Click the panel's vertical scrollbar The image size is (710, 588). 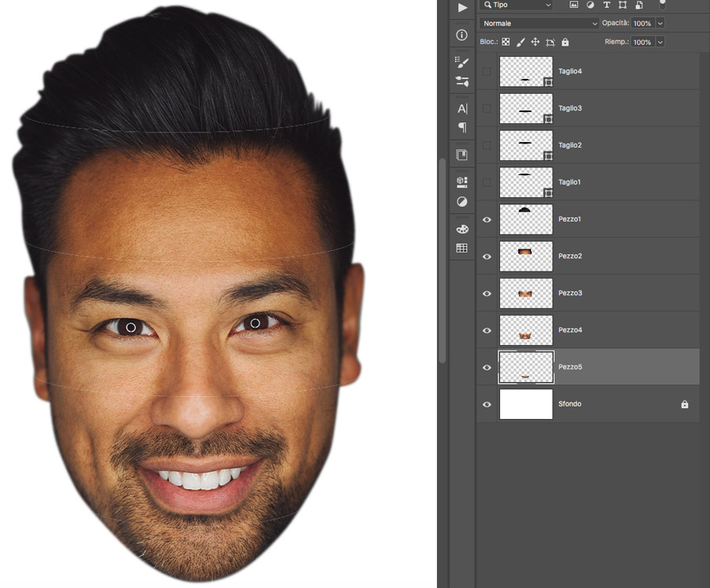tap(443, 260)
